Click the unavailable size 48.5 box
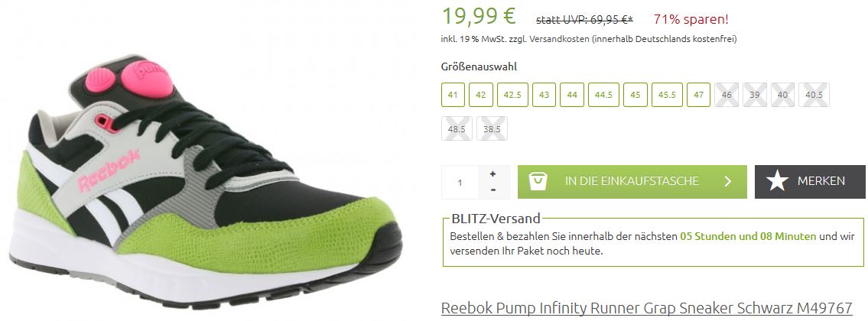The height and width of the screenshot is (321, 868). pos(457,128)
